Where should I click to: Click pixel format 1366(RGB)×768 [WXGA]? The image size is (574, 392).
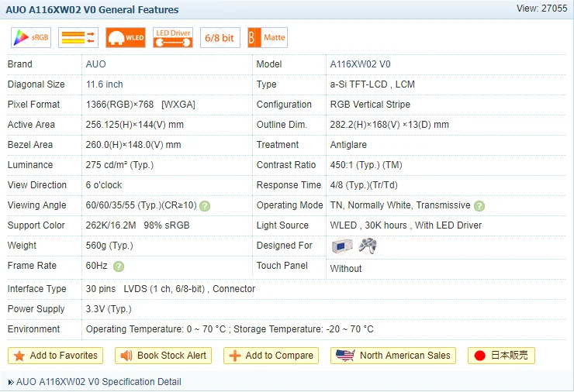click(x=140, y=105)
